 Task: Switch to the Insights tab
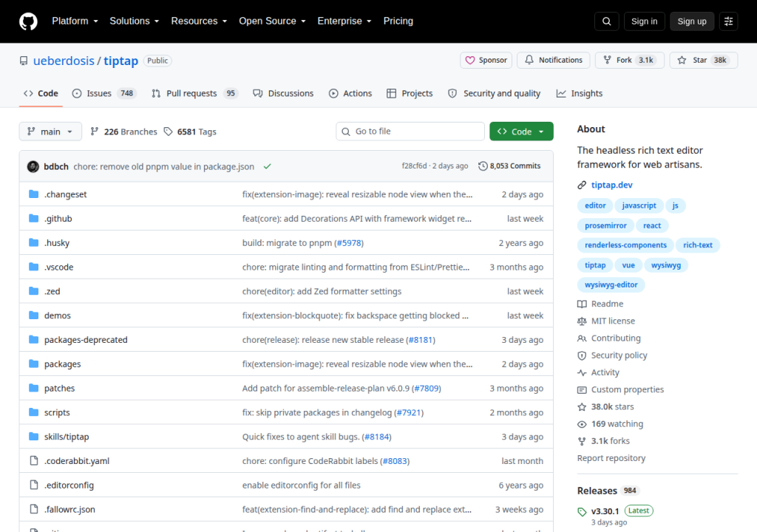580,93
